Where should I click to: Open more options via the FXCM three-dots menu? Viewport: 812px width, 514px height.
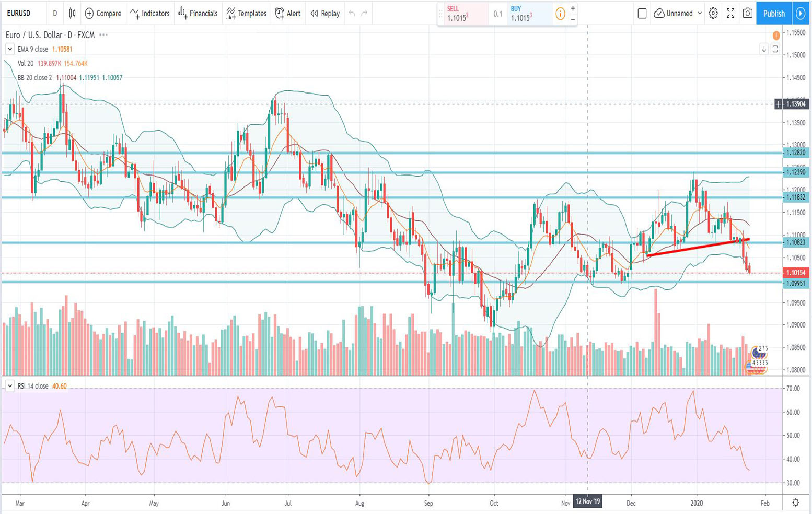[102, 35]
